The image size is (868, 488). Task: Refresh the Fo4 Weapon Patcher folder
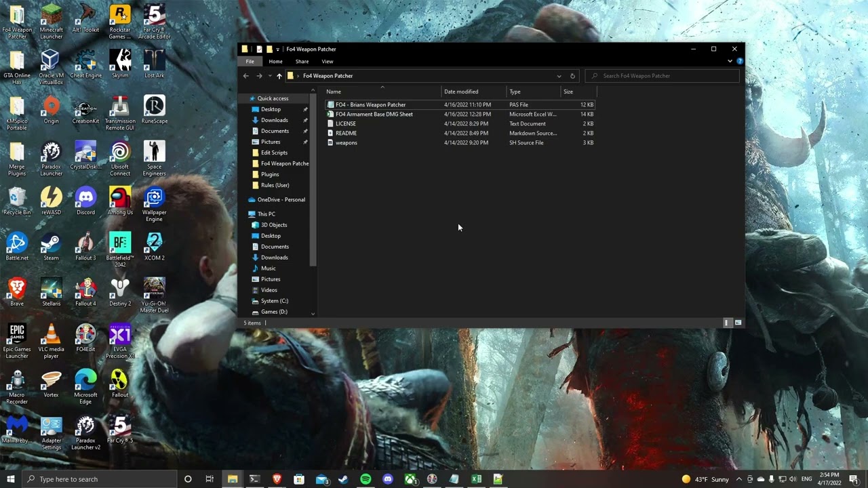[572, 76]
